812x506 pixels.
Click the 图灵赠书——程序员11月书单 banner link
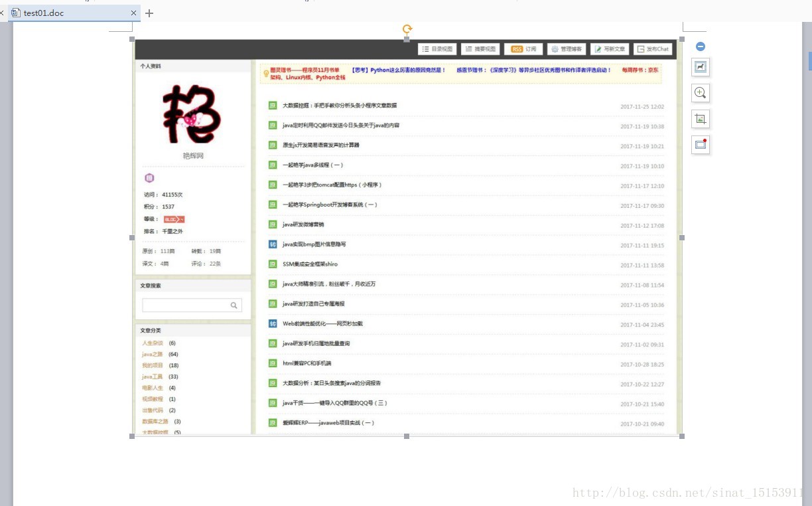304,70
